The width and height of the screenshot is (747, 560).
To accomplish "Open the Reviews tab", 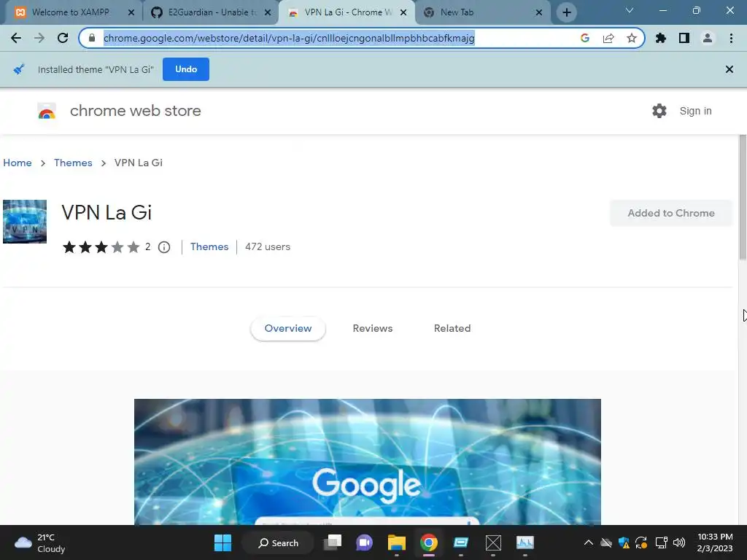I will coord(373,329).
